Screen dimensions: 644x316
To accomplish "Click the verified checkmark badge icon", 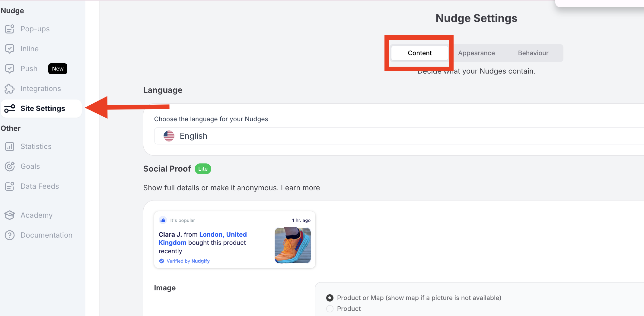I will (x=161, y=261).
